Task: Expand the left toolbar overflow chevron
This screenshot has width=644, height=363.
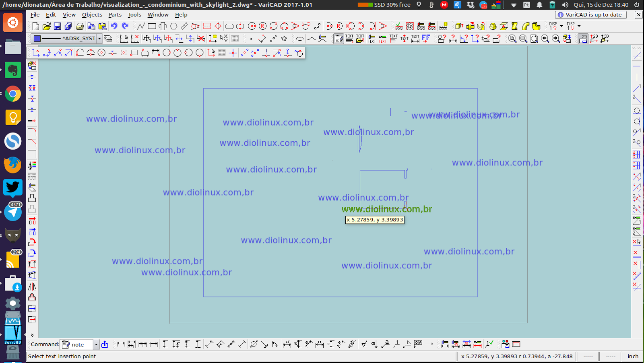Action: [32, 335]
